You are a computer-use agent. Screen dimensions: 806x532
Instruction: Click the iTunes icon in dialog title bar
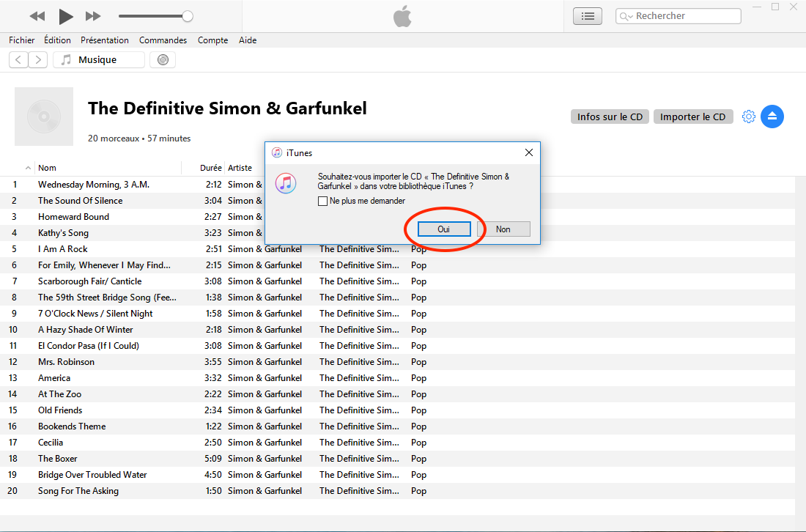pyautogui.click(x=277, y=152)
